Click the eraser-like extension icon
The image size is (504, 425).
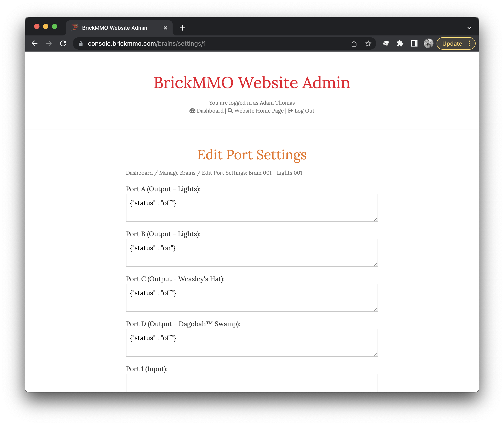(386, 43)
